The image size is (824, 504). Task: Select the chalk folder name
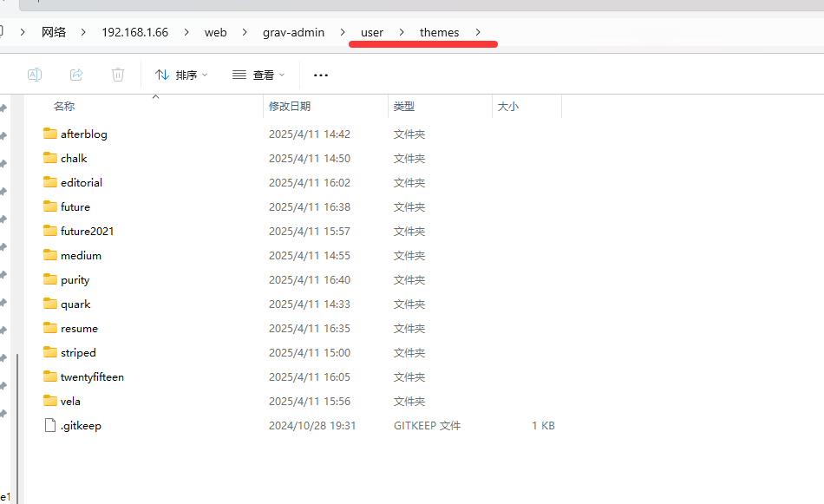74,158
